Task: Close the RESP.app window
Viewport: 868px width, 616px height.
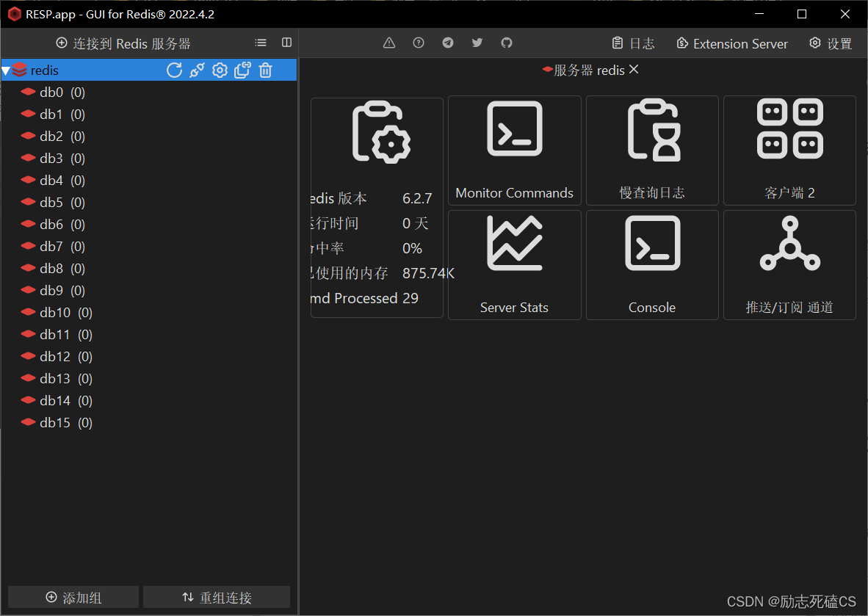Action: pyautogui.click(x=845, y=14)
